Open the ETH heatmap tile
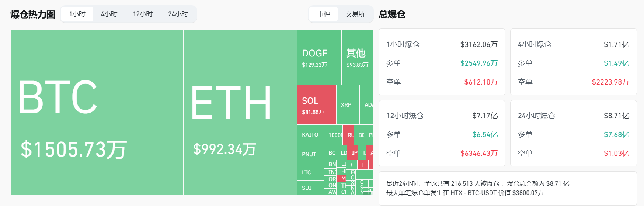This screenshot has width=644, height=206. [x=240, y=113]
